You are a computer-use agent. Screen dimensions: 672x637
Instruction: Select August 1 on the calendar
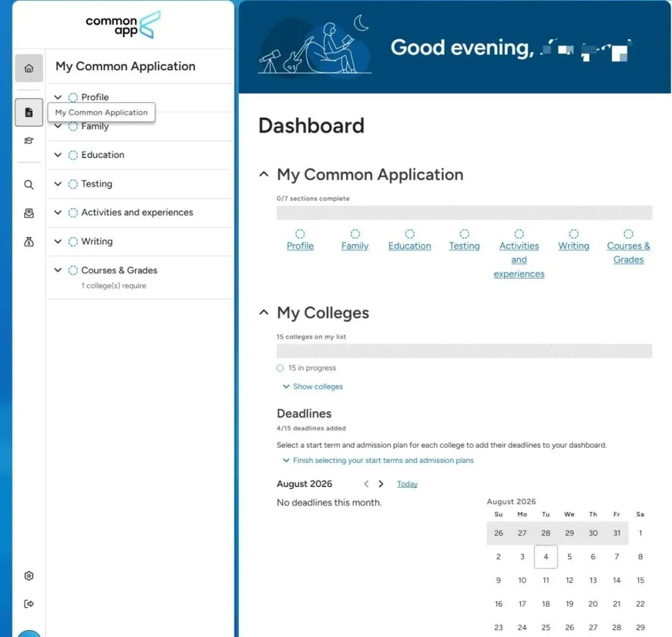coord(640,533)
